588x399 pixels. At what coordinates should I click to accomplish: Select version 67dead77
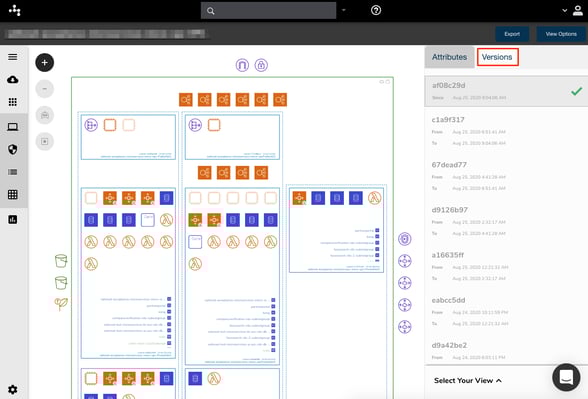(506, 176)
